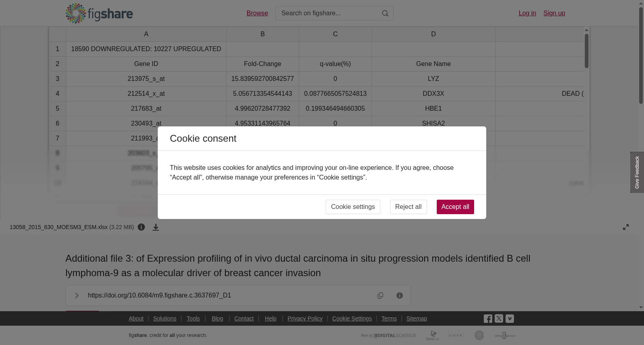This screenshot has height=345, width=644.
Task: Enter fullscreen file viewer
Action: point(626,227)
